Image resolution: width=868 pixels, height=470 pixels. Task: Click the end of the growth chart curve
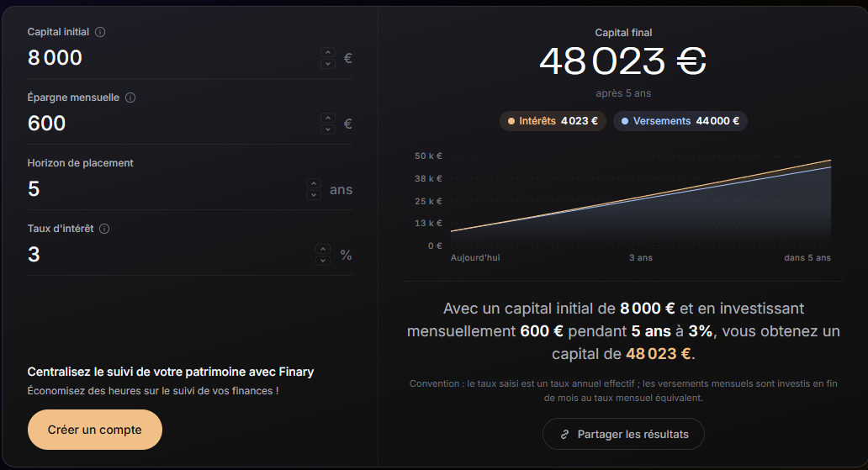830,161
